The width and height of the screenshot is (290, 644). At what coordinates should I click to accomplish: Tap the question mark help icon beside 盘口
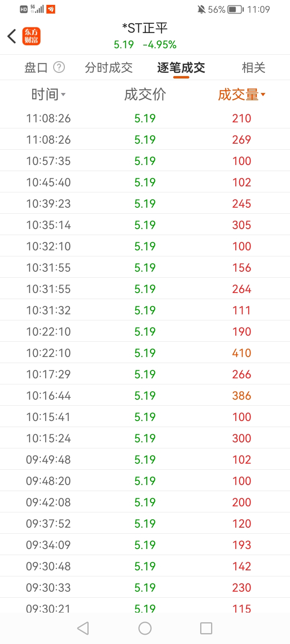point(59,67)
